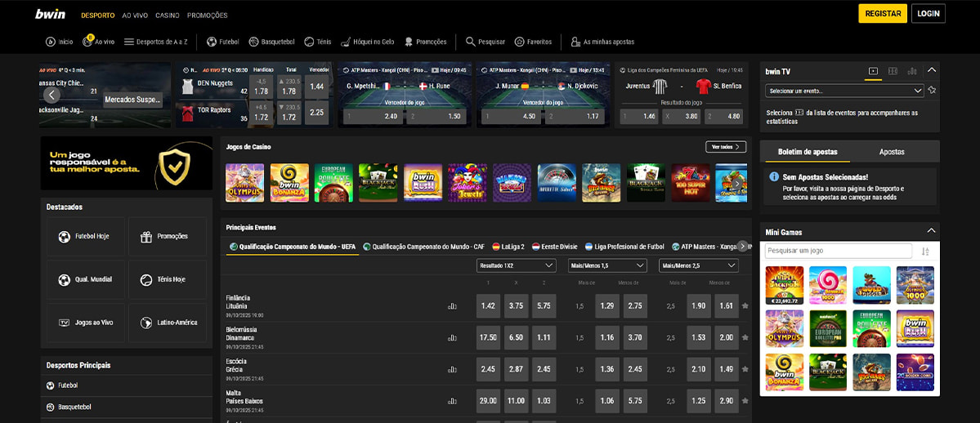The height and width of the screenshot is (423, 980).
Task: Open the Mais/Menos 2,5 market dropdown
Action: (699, 265)
